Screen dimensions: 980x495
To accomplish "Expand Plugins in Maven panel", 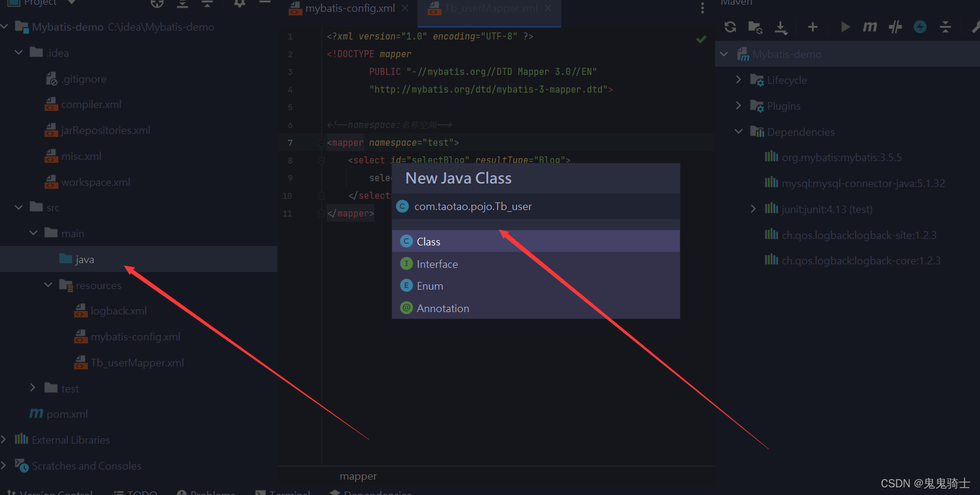I will (739, 105).
